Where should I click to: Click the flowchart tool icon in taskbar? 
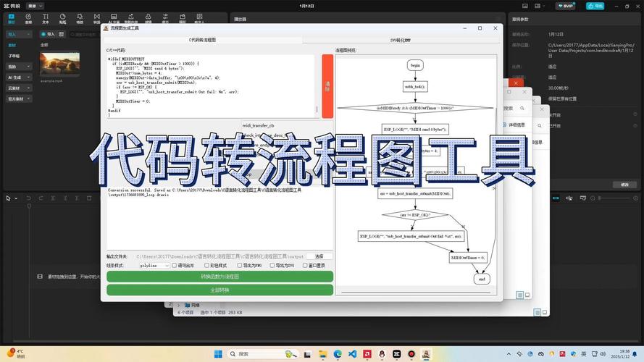[427, 354]
